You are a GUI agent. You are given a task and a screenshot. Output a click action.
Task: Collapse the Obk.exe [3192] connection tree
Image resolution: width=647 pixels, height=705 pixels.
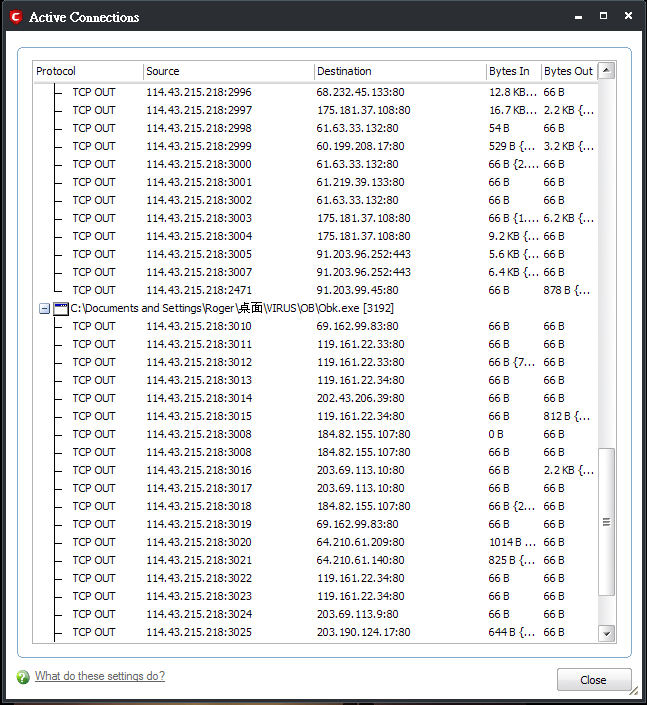coord(44,308)
